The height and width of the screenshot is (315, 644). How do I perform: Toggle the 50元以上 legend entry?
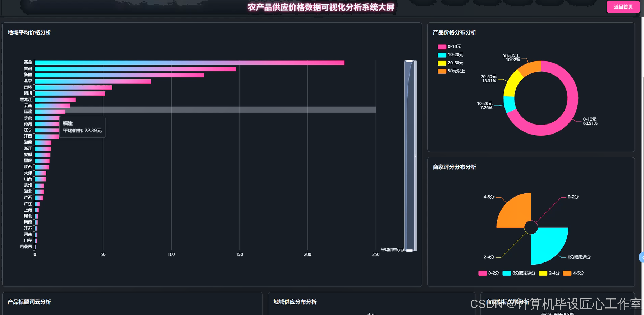(451, 71)
